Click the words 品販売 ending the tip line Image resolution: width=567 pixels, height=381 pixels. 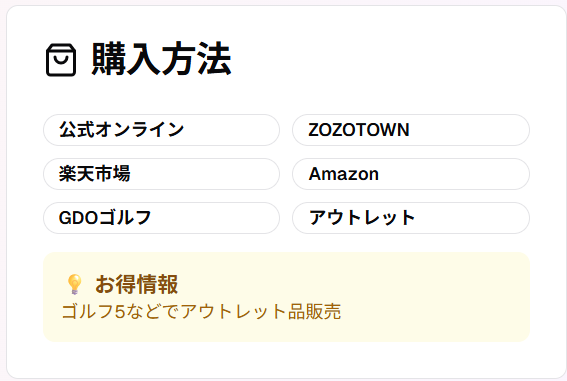point(314,312)
